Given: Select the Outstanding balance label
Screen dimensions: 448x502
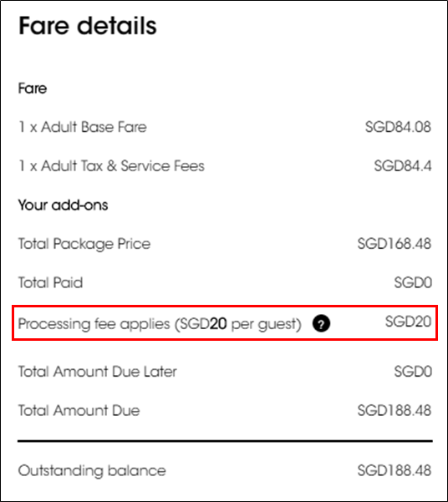Looking at the screenshot, I should coord(92,470).
